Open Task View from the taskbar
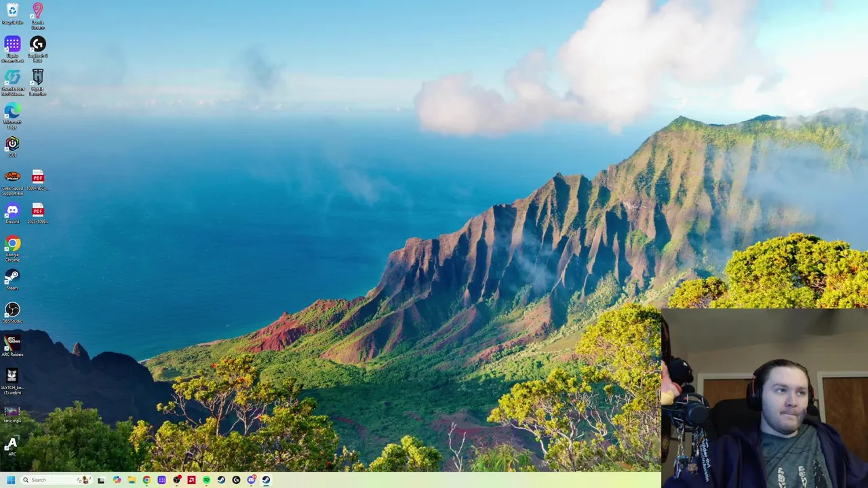 pyautogui.click(x=101, y=480)
